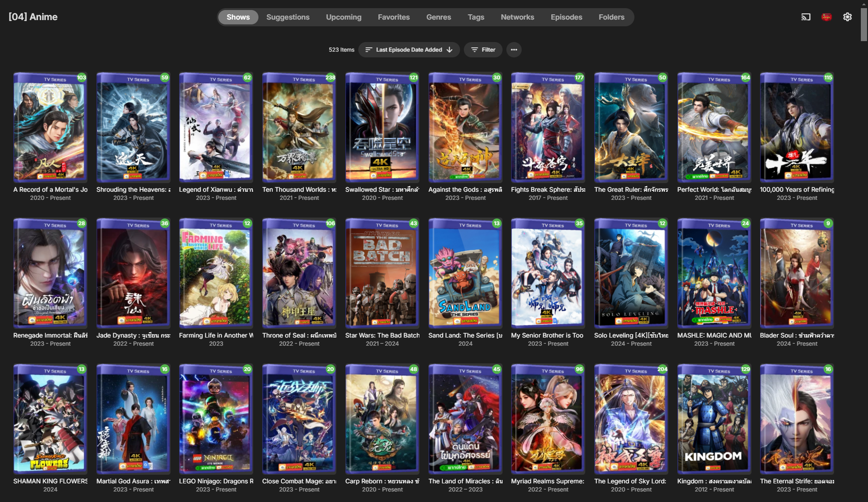Open the Myriad Realms Supreme poster

tap(548, 419)
